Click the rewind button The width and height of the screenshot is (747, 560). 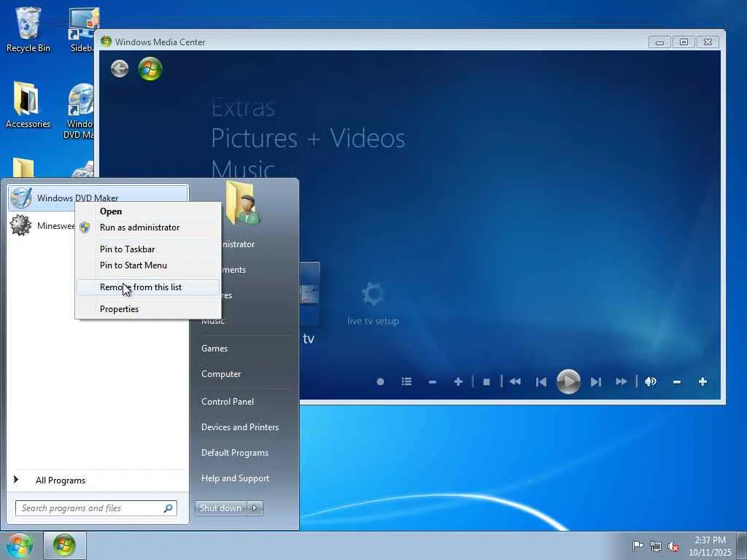(515, 382)
